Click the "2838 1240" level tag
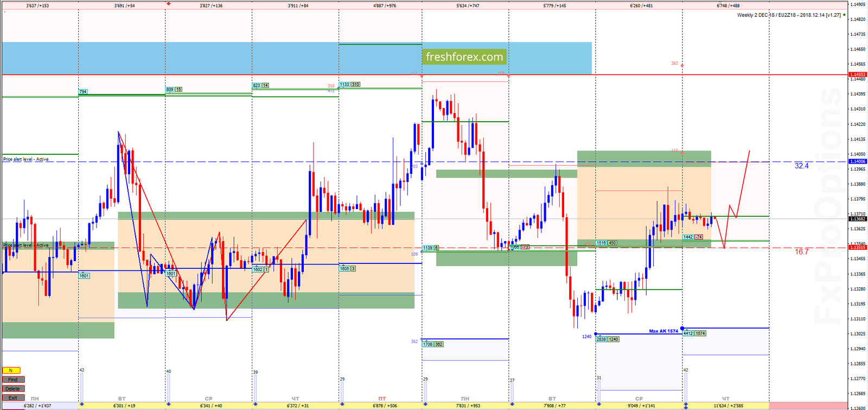Image resolution: width=868 pixels, height=410 pixels. (607, 339)
